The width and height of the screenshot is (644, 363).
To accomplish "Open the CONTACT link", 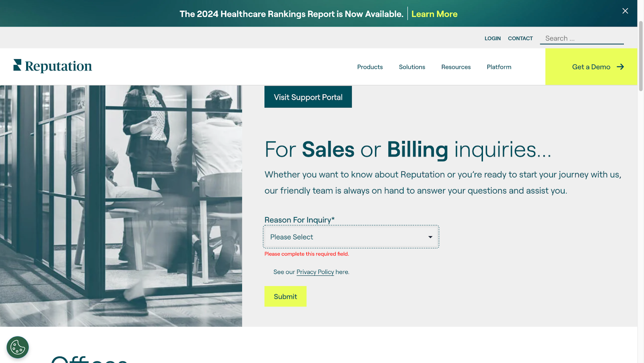I will point(520,39).
